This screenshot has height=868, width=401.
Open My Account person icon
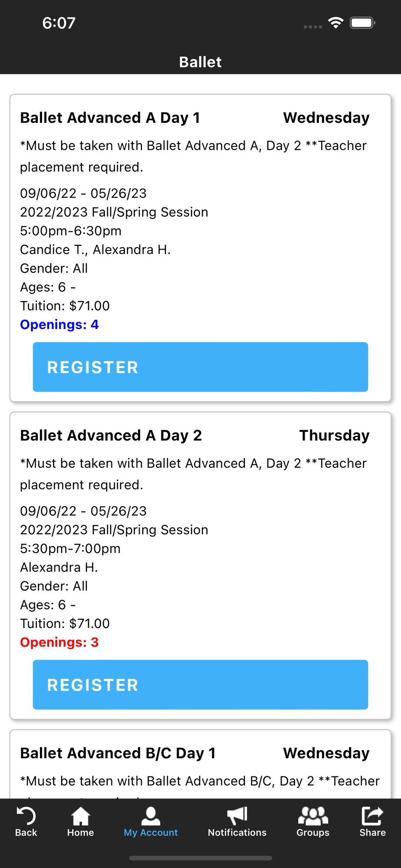coord(151,816)
